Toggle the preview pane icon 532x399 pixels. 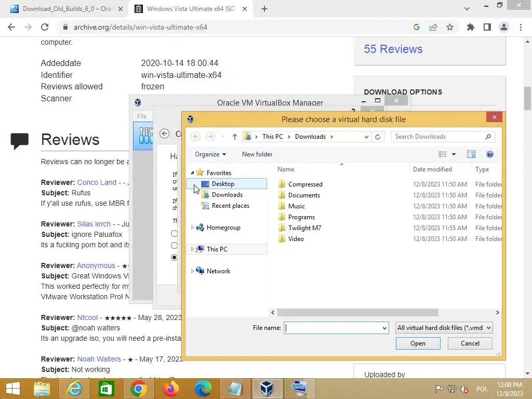click(471, 154)
